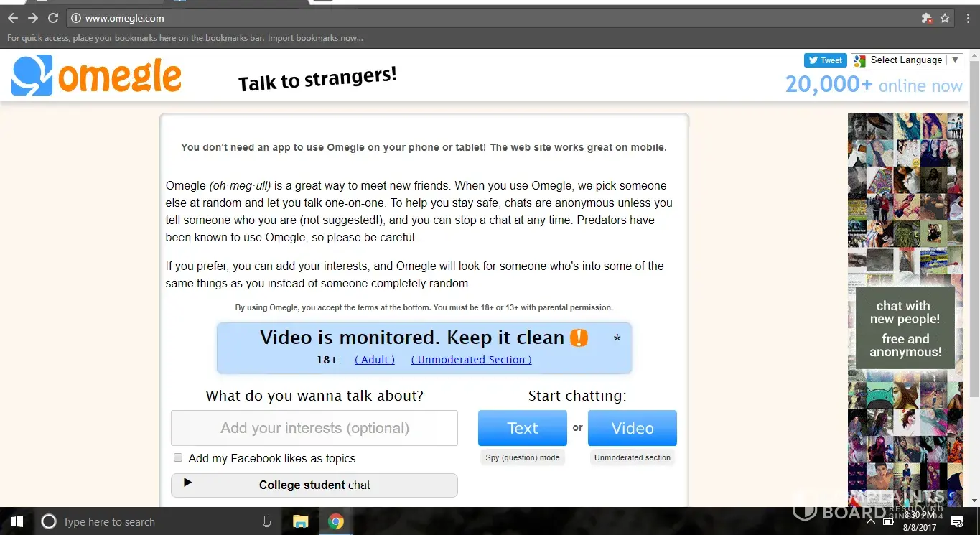Enable Add my Facebook likes as topics
This screenshot has width=980, height=535.
click(178, 458)
